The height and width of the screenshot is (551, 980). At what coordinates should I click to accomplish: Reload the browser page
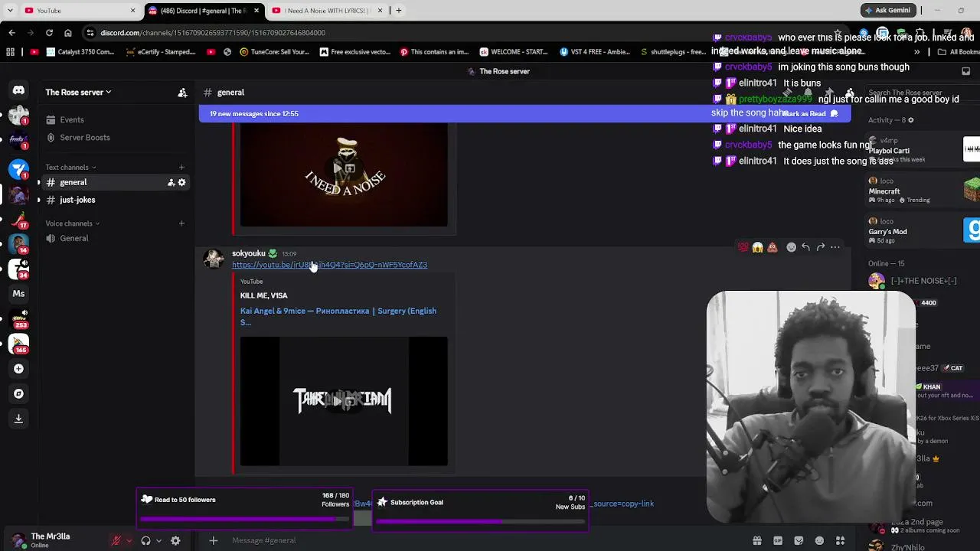49,33
